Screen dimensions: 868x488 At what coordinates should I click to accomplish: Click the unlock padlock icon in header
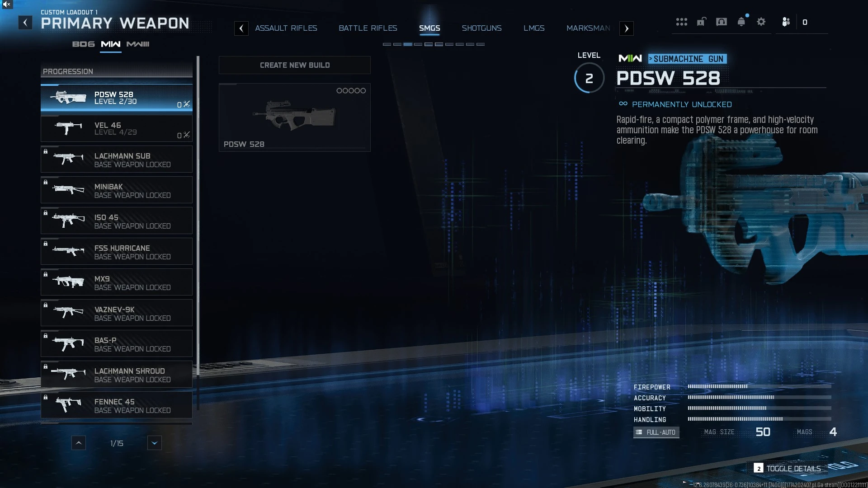[x=701, y=22]
